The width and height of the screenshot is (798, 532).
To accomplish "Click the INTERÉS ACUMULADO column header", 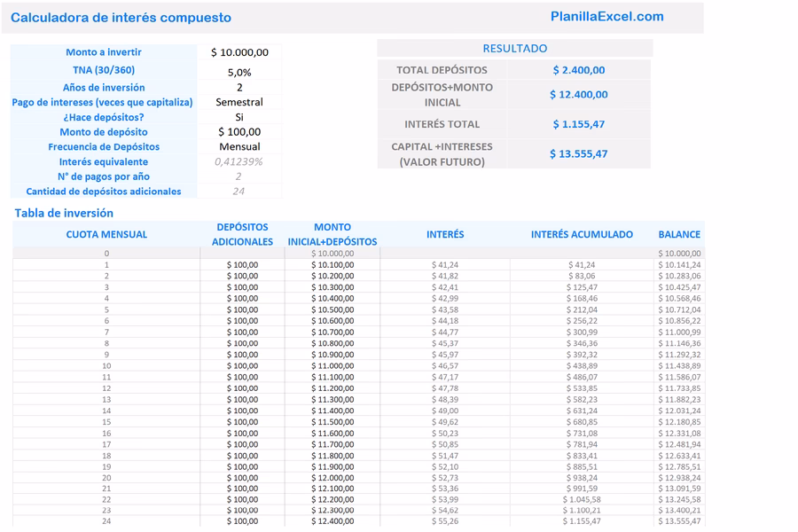I will click(x=582, y=234).
